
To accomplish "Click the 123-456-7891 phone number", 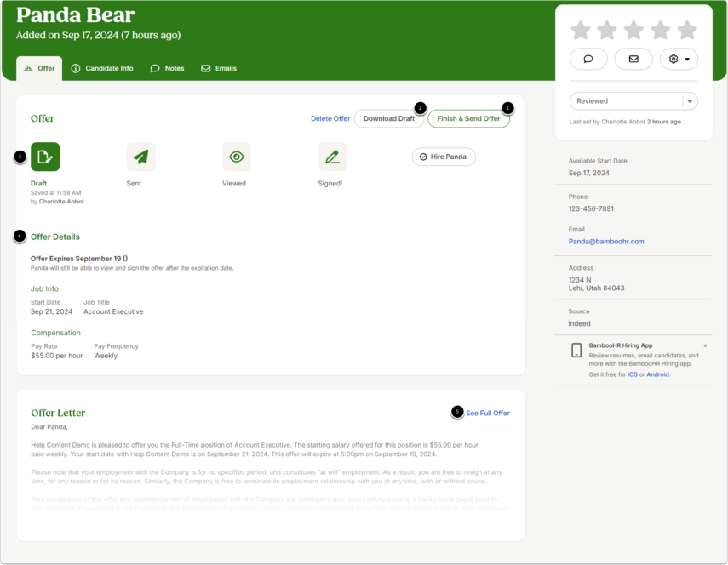I will click(591, 208).
